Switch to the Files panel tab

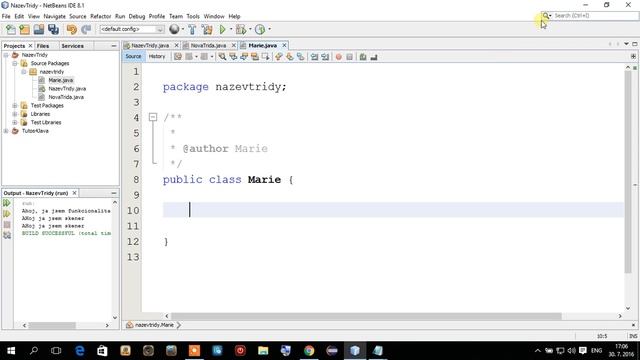(x=43, y=46)
